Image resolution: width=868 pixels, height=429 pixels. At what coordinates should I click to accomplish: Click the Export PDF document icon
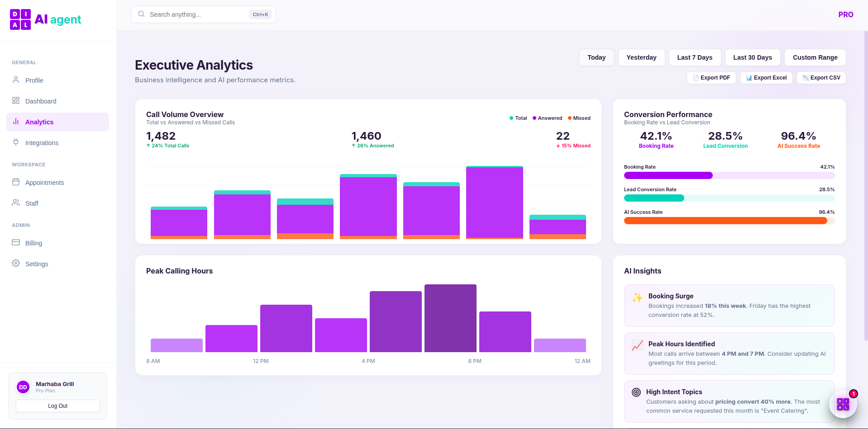tap(696, 78)
